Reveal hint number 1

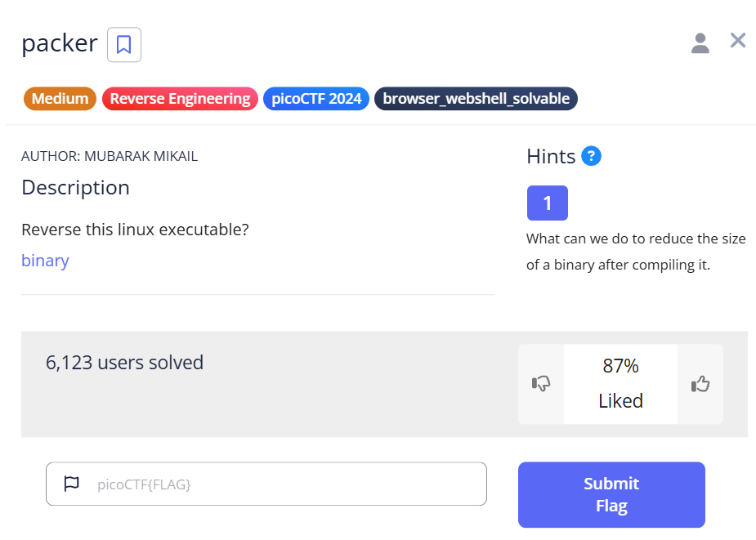pyautogui.click(x=547, y=203)
